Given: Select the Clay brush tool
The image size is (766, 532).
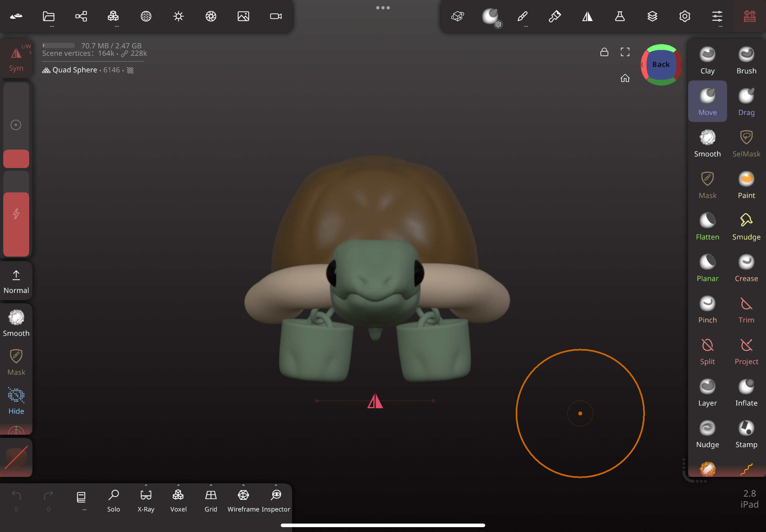Looking at the screenshot, I should pyautogui.click(x=707, y=60).
